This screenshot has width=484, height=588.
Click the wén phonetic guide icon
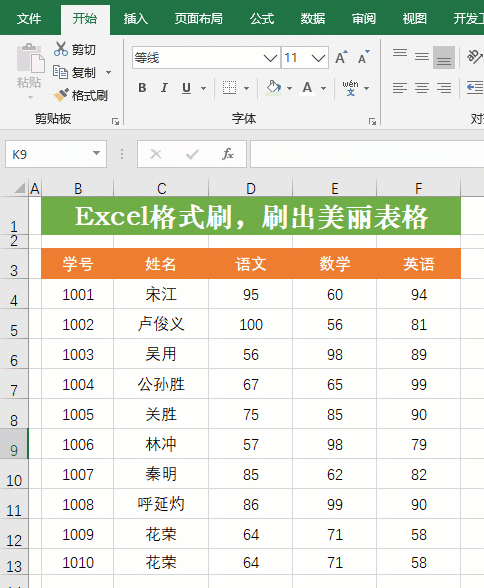[350, 88]
